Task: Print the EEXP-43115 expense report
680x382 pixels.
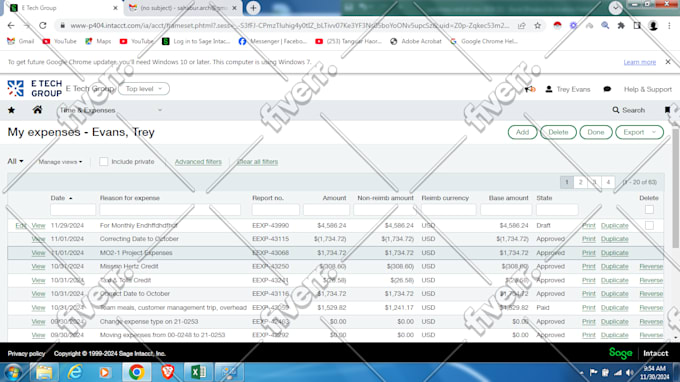Action: 588,239
